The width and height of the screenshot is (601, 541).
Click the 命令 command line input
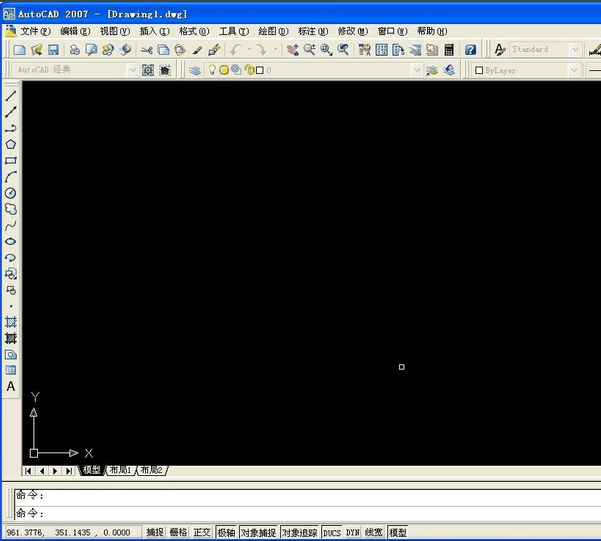(307, 513)
